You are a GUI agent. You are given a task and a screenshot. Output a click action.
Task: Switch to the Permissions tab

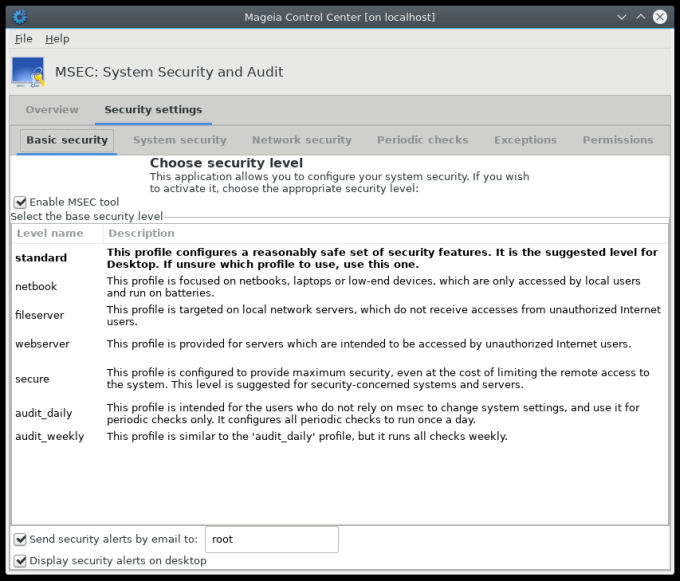(x=617, y=140)
